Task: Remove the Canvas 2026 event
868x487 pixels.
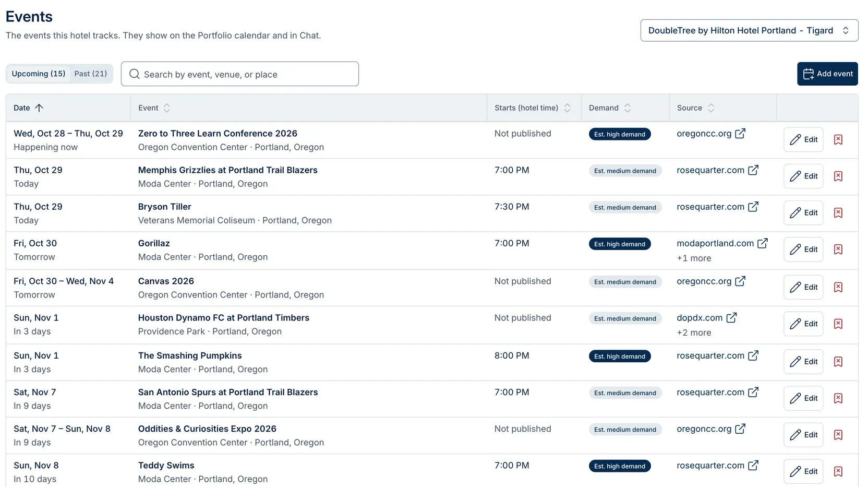Action: tap(838, 287)
